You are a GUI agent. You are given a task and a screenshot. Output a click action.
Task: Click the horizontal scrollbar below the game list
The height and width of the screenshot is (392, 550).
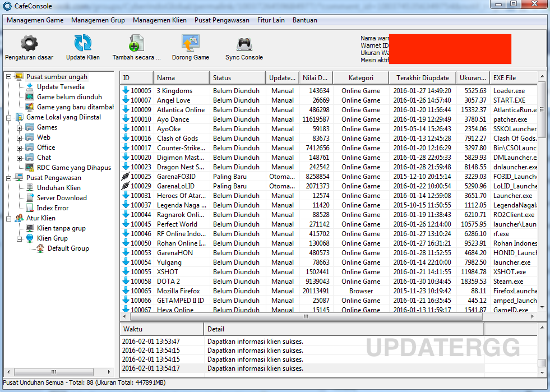point(306,316)
